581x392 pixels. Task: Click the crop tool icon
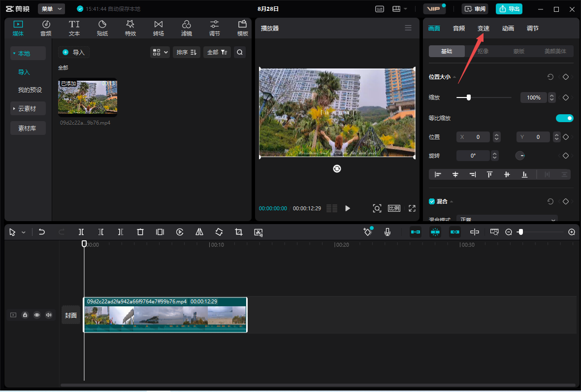pyautogui.click(x=239, y=232)
